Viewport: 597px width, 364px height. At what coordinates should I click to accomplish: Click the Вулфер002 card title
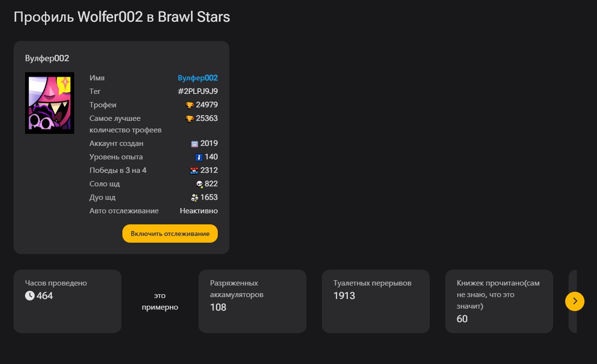coord(47,58)
